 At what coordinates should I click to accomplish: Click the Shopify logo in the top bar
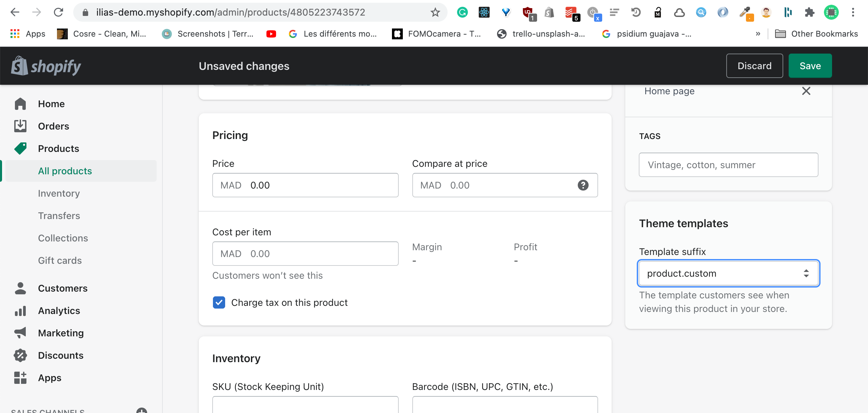(46, 65)
